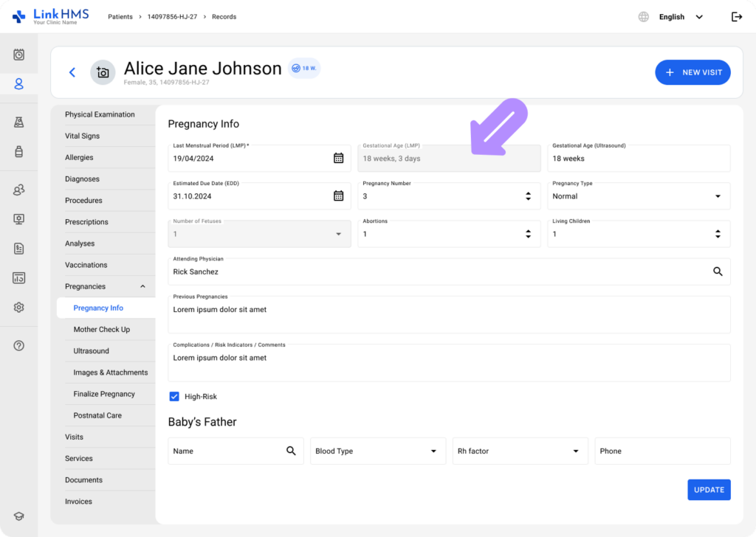Click the graduation cap icon at bottom
756x537 pixels.
19,516
